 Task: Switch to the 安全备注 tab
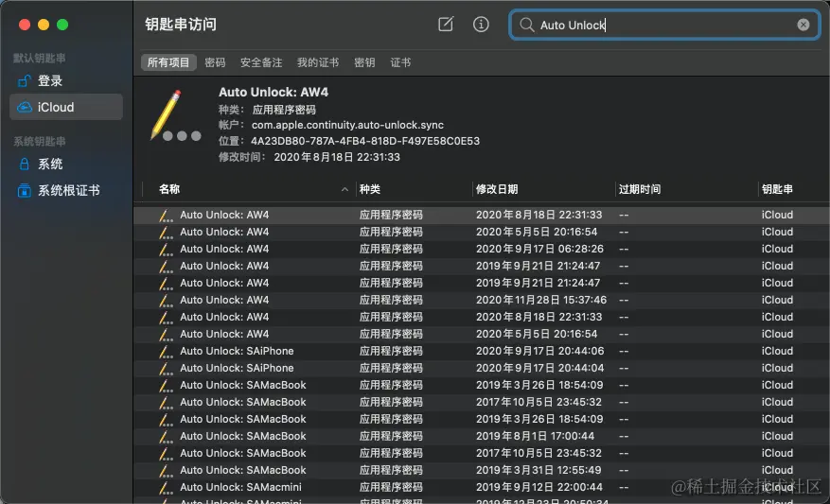261,62
